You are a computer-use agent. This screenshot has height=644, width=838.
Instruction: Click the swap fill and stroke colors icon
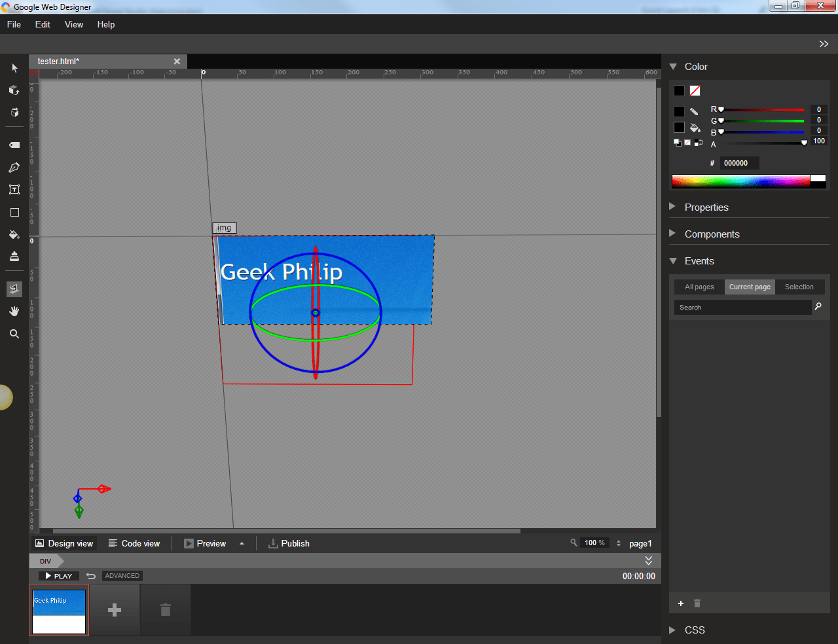(x=699, y=143)
